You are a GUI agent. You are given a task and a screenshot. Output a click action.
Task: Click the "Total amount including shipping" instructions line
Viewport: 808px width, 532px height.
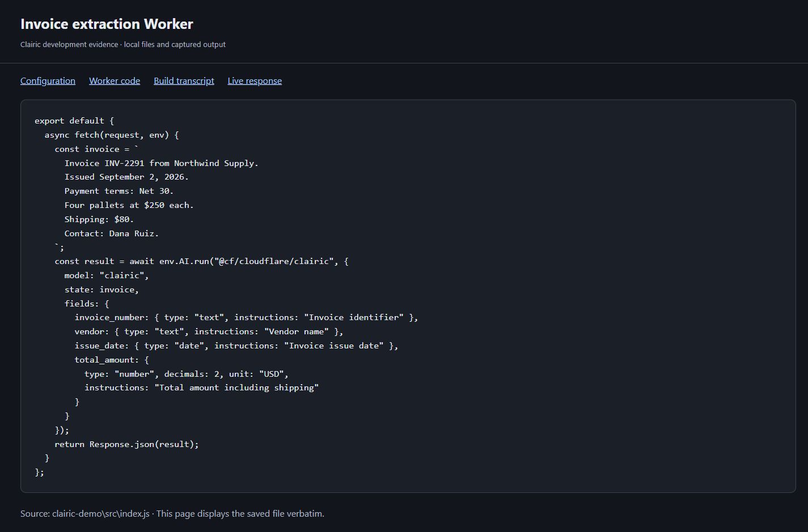click(202, 388)
